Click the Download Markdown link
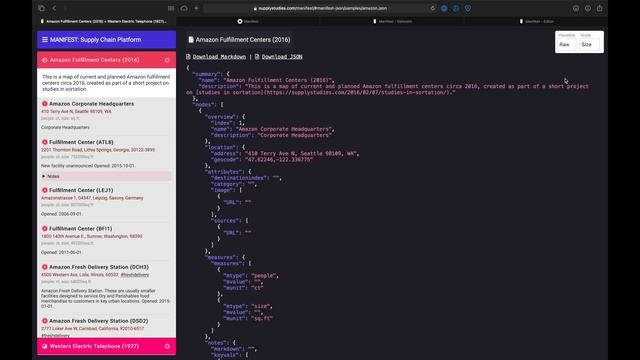 point(219,57)
